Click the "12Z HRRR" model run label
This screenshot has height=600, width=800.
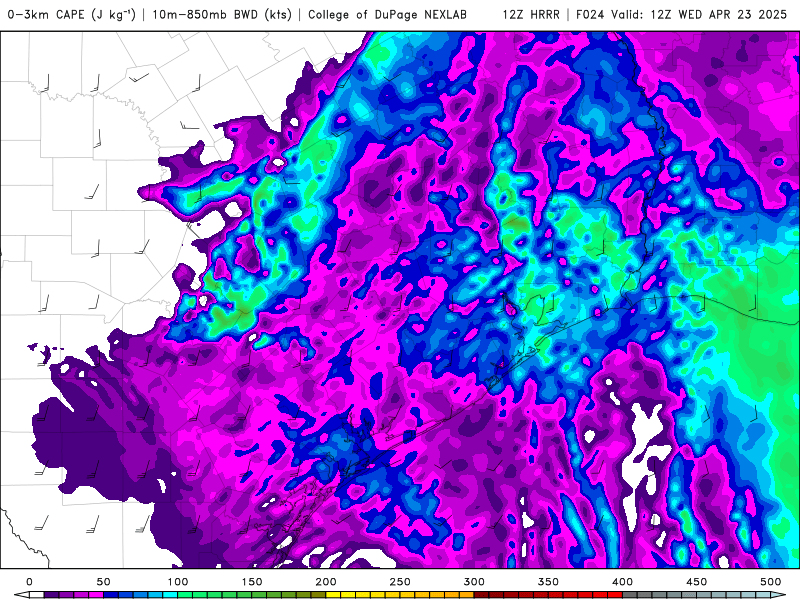pyautogui.click(x=531, y=14)
